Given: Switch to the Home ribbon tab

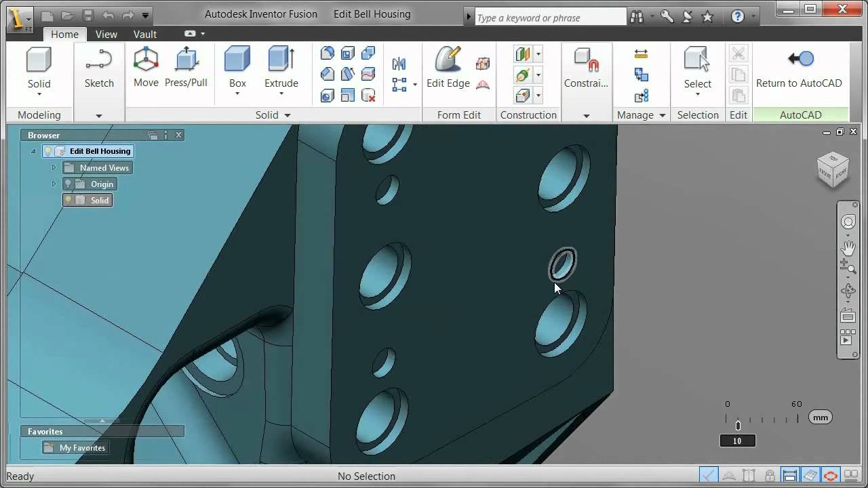Looking at the screenshot, I should tap(64, 34).
